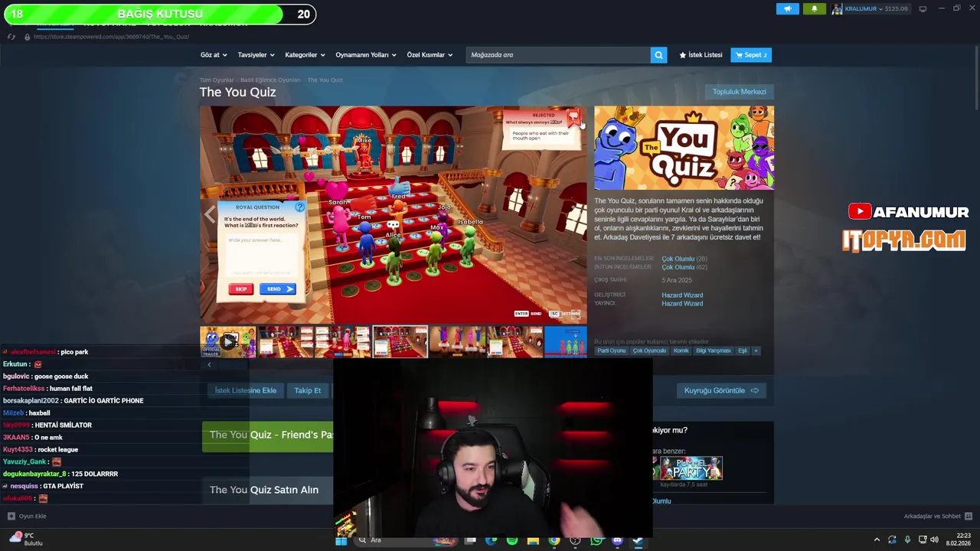Viewport: 980px width, 551px height.
Task: Click the red flag icon on screenshot
Action: coord(573,116)
